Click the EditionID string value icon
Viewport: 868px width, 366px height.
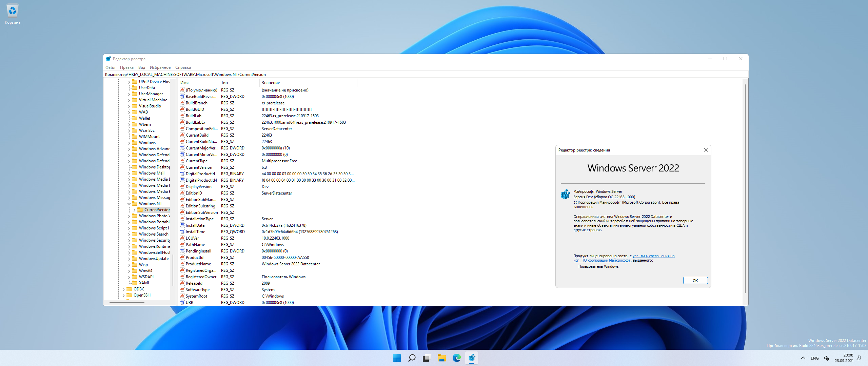tap(182, 193)
